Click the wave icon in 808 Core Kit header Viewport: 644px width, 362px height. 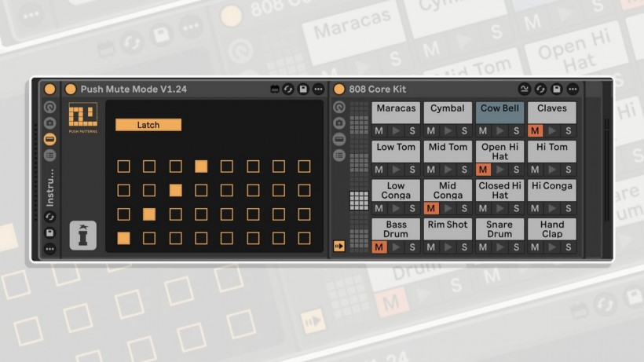524,89
